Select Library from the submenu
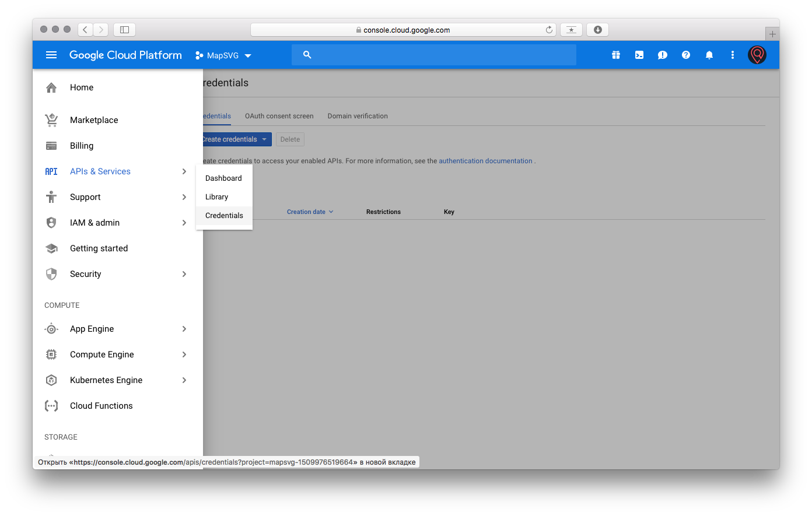812x516 pixels. [224, 197]
